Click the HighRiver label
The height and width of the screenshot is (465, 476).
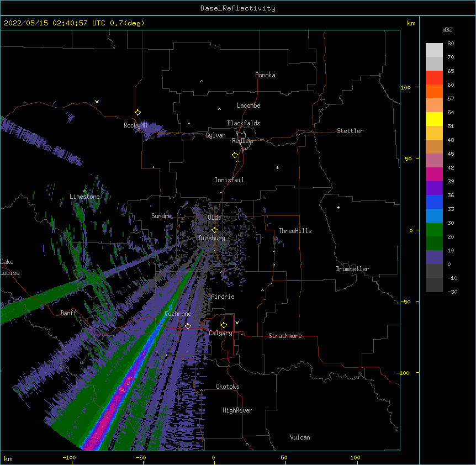pyautogui.click(x=237, y=410)
